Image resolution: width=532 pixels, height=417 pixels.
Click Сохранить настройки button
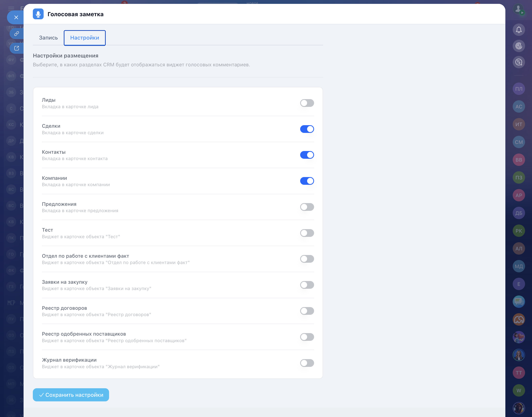71,395
